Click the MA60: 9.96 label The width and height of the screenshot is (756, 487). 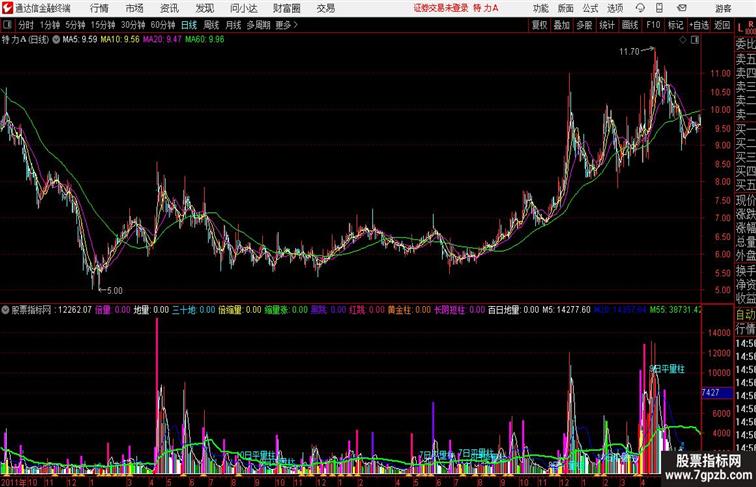pos(204,40)
